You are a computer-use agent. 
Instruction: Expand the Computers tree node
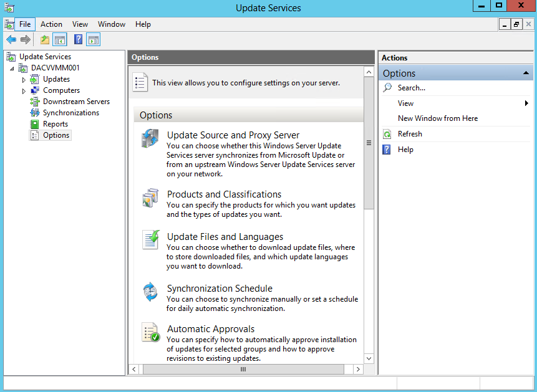(24, 91)
